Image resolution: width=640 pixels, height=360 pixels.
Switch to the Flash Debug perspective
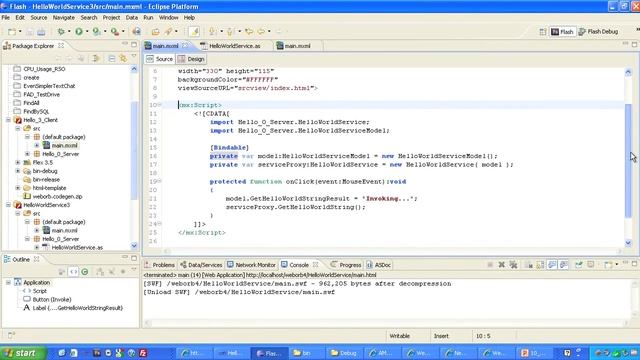coord(598,32)
